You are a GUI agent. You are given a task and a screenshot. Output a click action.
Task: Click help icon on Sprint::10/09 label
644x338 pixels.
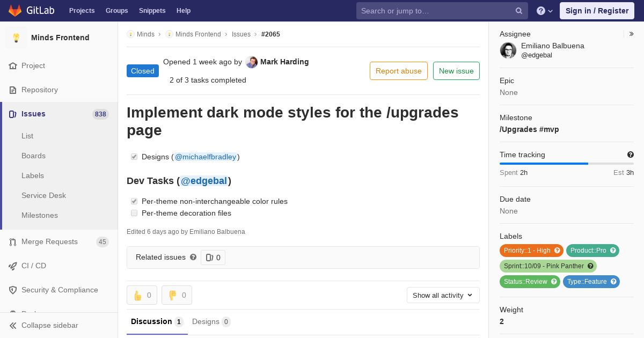coord(590,266)
